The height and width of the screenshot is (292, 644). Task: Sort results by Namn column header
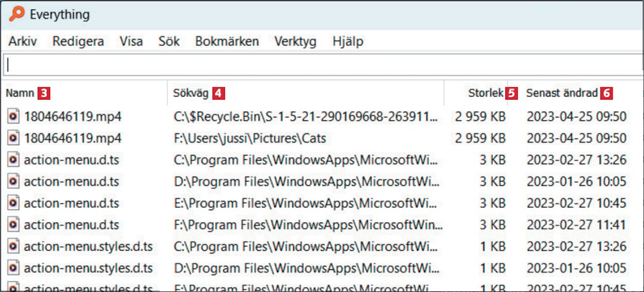pyautogui.click(x=20, y=93)
